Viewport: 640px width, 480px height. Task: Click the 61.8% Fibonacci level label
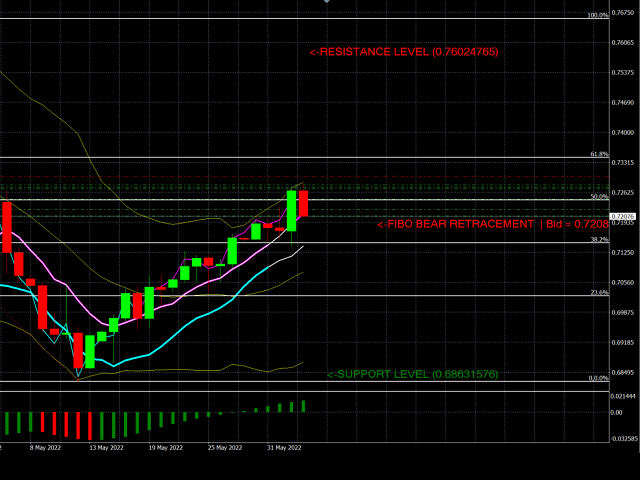point(599,154)
